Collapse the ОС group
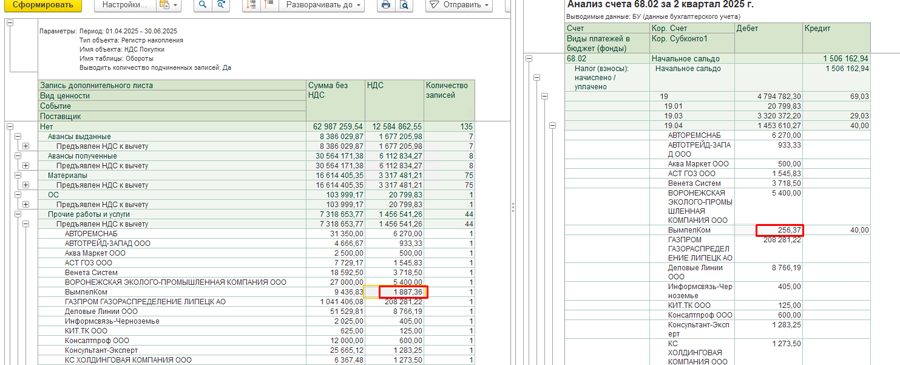The image size is (900, 365). point(18,195)
